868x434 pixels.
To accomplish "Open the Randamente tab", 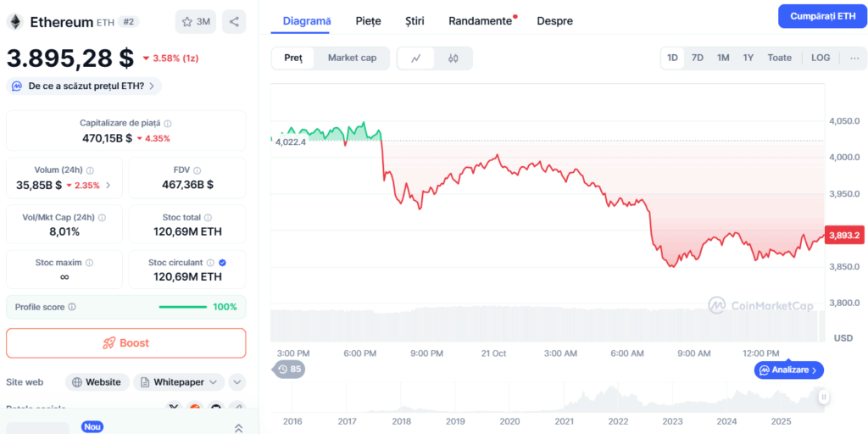I will tap(480, 21).
